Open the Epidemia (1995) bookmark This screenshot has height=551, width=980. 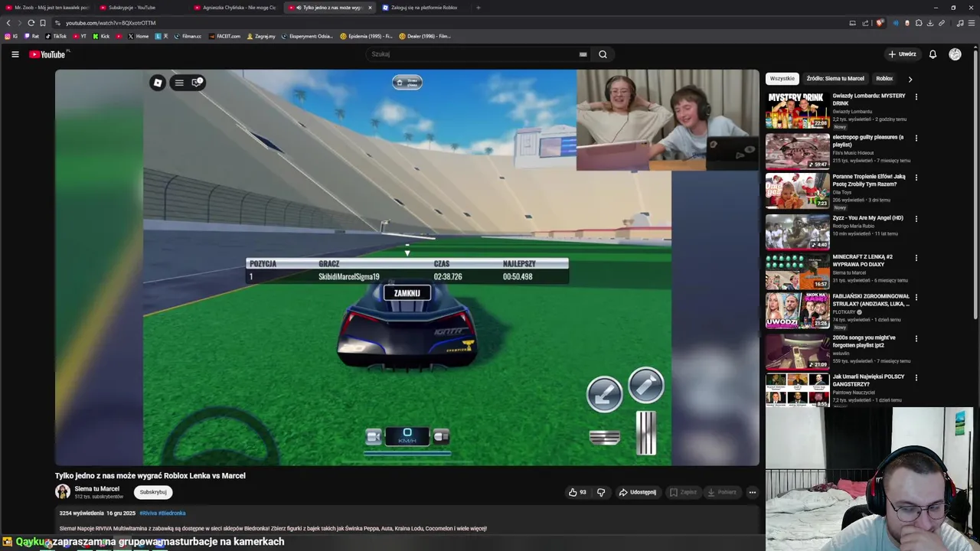pyautogui.click(x=366, y=36)
